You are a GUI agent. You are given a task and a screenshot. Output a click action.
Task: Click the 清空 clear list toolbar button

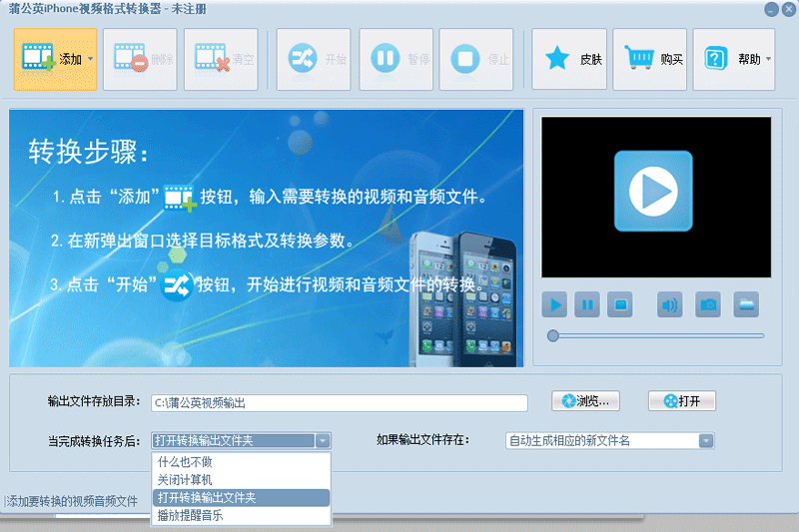[x=221, y=60]
